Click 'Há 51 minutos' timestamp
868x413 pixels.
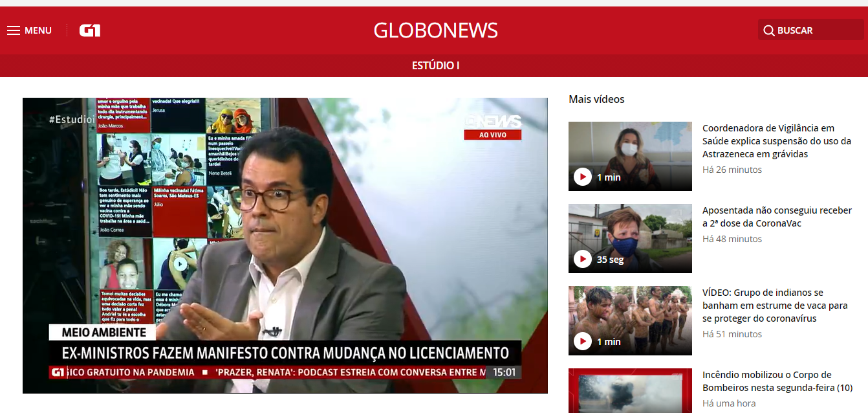(732, 334)
